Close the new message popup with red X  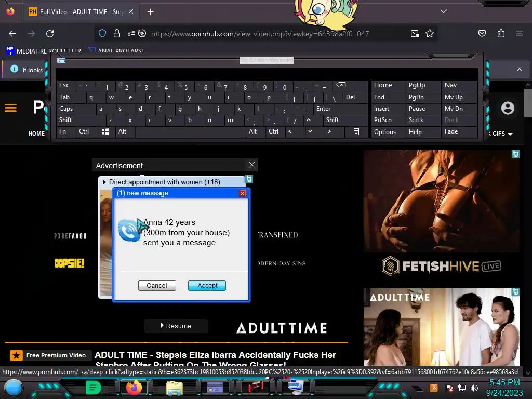coord(242,193)
